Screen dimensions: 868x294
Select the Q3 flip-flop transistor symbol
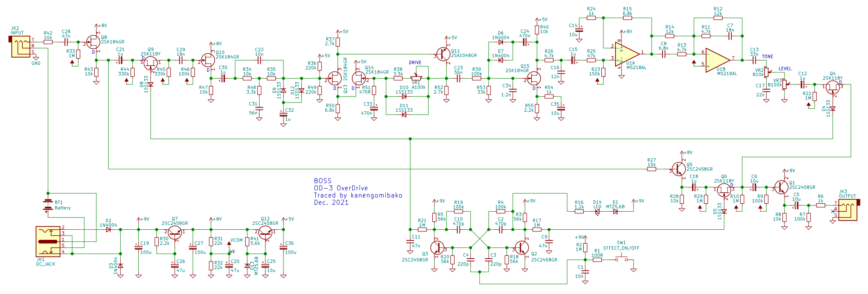pyautogui.click(x=438, y=248)
